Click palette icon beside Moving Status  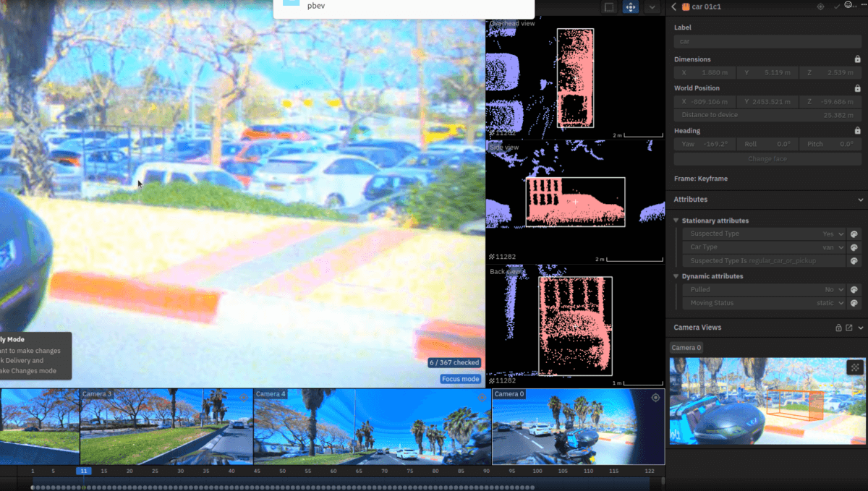[854, 303]
